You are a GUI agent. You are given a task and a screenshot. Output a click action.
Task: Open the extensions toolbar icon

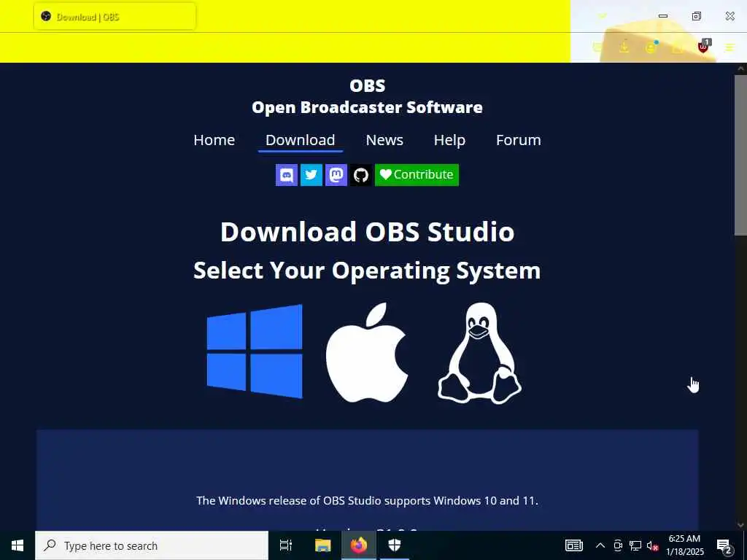click(677, 47)
